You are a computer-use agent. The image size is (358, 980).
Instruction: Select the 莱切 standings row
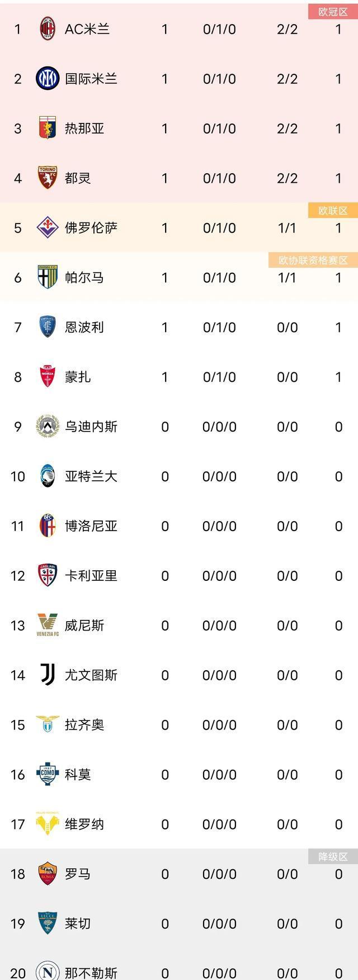coord(179,924)
